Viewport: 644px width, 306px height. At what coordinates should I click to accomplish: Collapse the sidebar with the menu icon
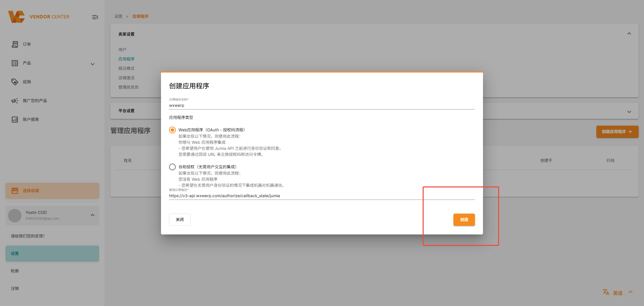[95, 17]
